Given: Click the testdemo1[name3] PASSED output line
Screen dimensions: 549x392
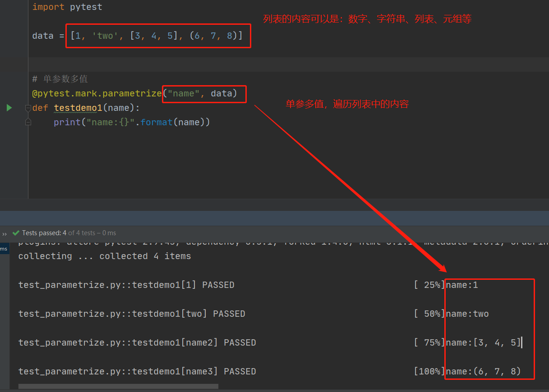Looking at the screenshot, I should pyautogui.click(x=137, y=371).
